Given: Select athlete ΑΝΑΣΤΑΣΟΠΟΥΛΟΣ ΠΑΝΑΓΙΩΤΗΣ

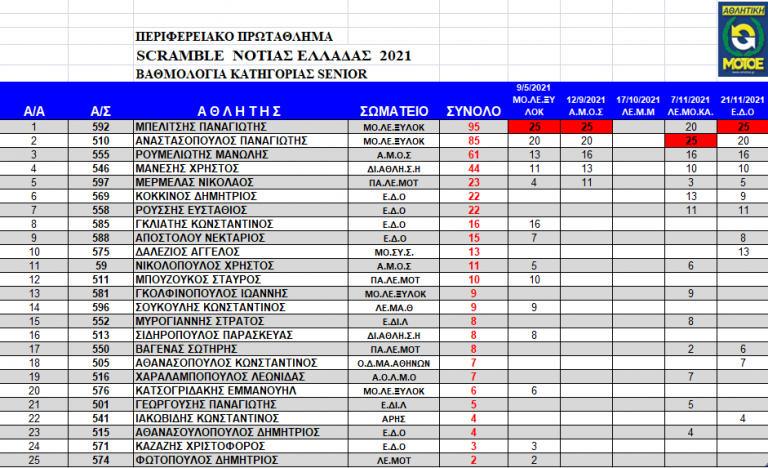Looking at the screenshot, I should point(221,141).
